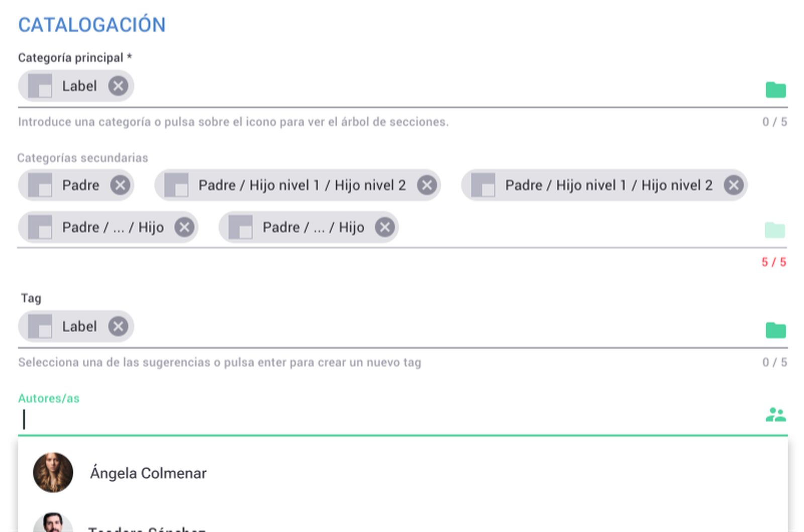This screenshot has height=532, width=804.
Task: Click the faded folder icon in Categorías secundarias
Action: click(x=774, y=230)
